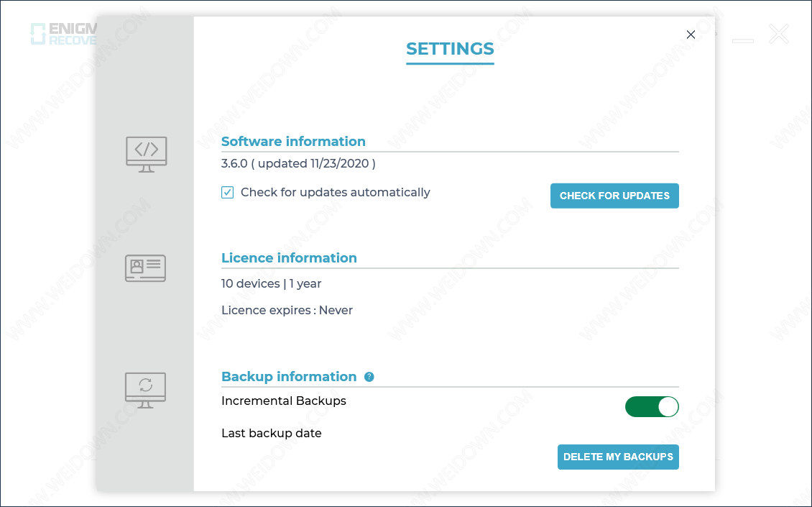
Task: Click the licence ID card icon
Action: click(146, 268)
